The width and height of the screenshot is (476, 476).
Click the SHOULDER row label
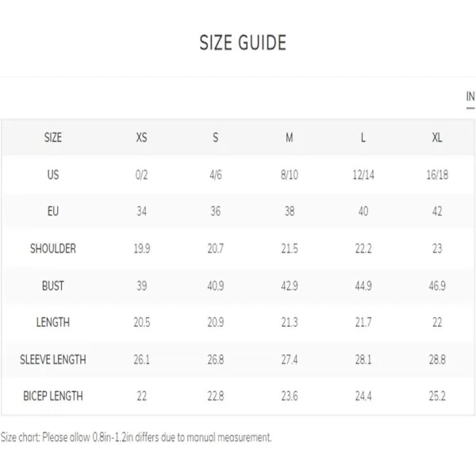[53, 248]
